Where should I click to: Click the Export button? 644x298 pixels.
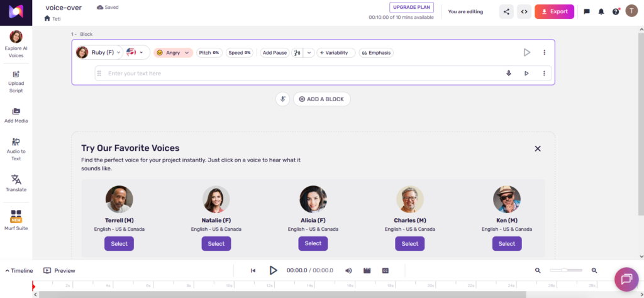click(554, 11)
